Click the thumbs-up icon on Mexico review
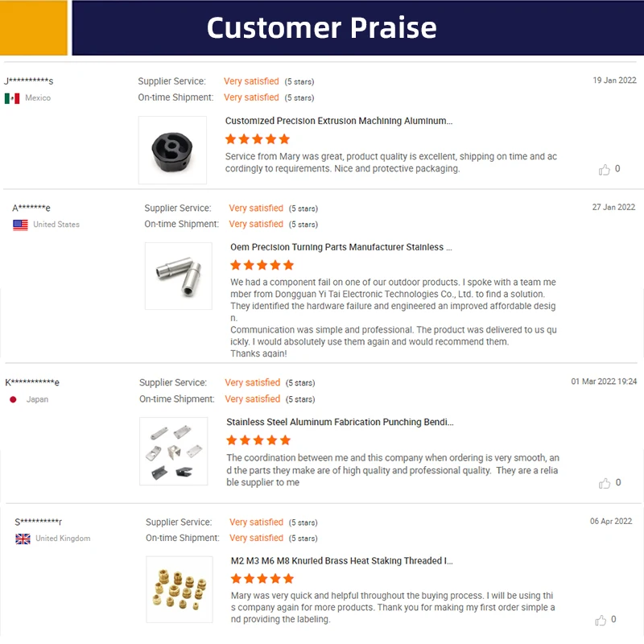This screenshot has width=644, height=644. pos(605,170)
